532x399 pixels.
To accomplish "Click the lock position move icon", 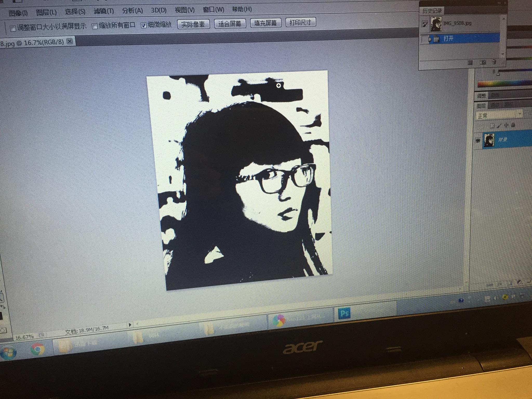I will click(506, 125).
